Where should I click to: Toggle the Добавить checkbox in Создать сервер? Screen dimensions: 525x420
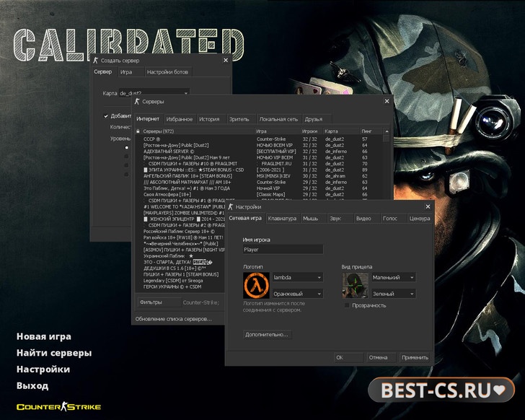[106, 116]
